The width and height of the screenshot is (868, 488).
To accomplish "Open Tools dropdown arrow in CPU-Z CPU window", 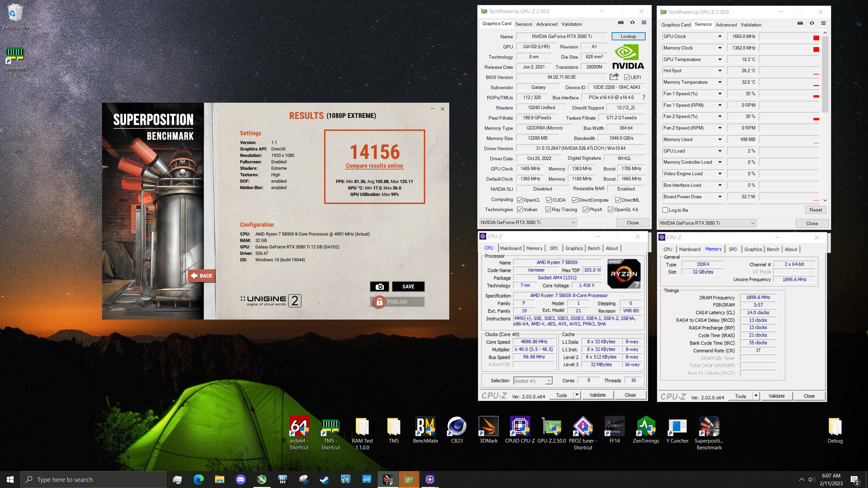I will (577, 395).
